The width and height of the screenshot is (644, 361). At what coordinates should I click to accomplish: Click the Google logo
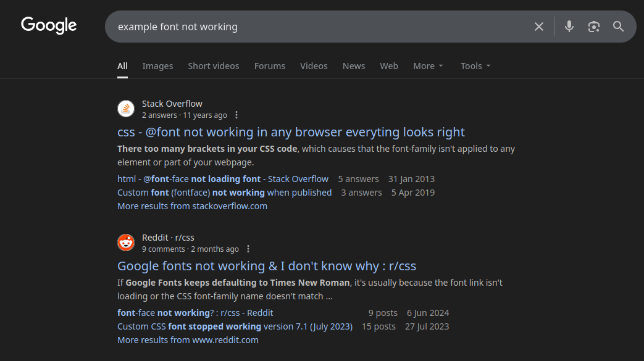[49, 25]
